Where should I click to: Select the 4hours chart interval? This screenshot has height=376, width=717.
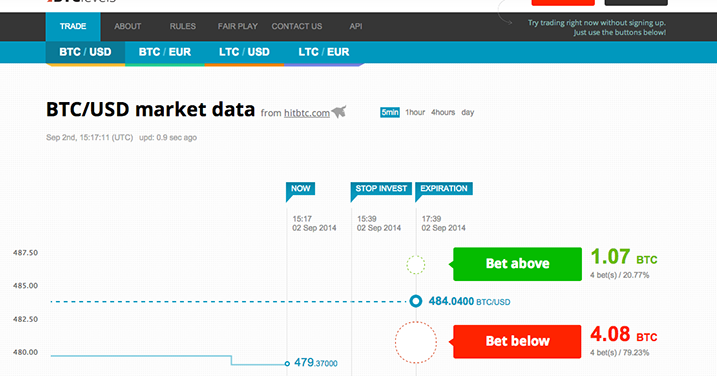click(443, 112)
